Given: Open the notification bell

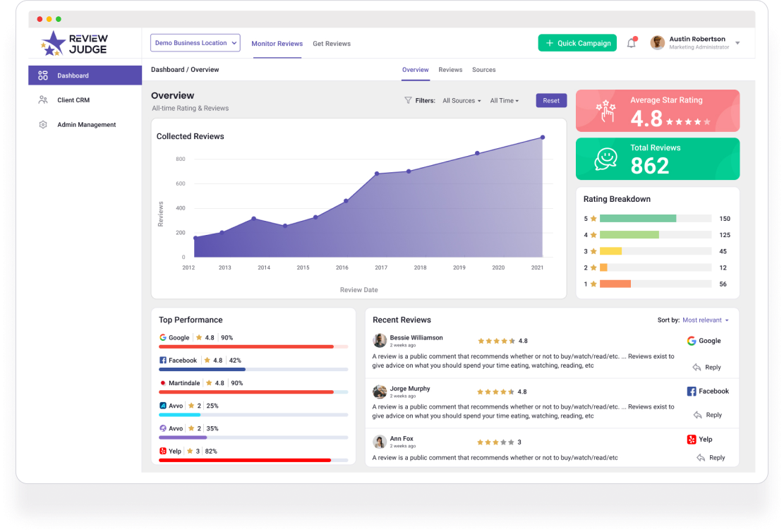Looking at the screenshot, I should 632,43.
